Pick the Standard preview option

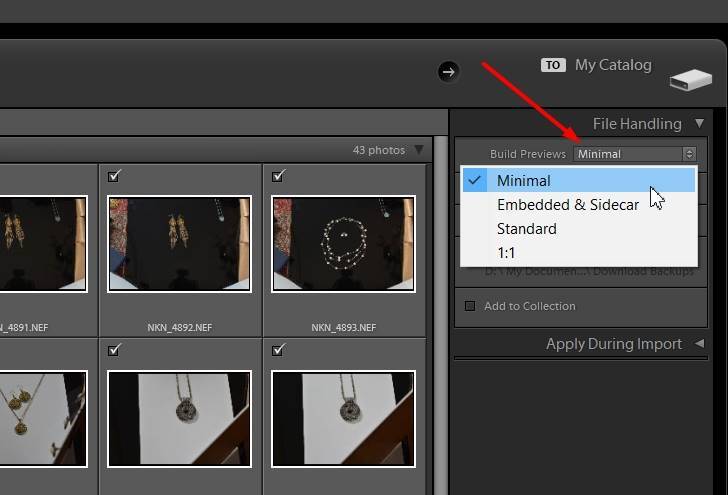click(x=527, y=229)
